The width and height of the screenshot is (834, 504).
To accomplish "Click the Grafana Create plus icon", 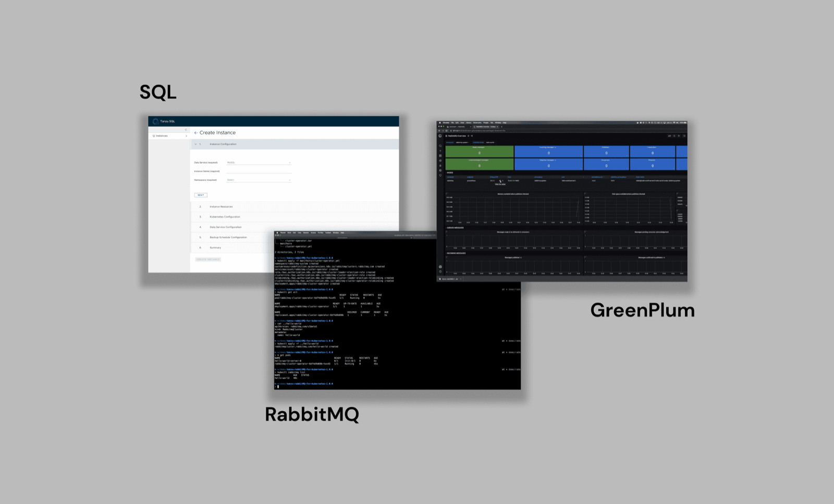I will (x=440, y=151).
